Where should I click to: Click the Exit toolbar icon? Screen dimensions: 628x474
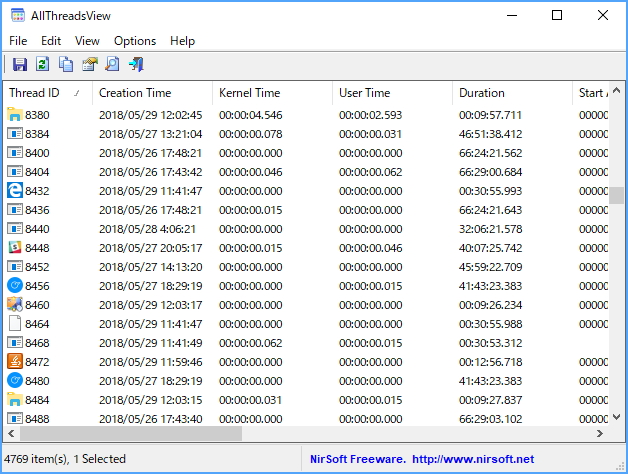pyautogui.click(x=136, y=64)
